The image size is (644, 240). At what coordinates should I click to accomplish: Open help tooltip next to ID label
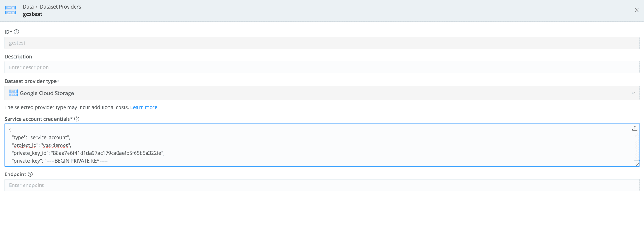click(17, 32)
